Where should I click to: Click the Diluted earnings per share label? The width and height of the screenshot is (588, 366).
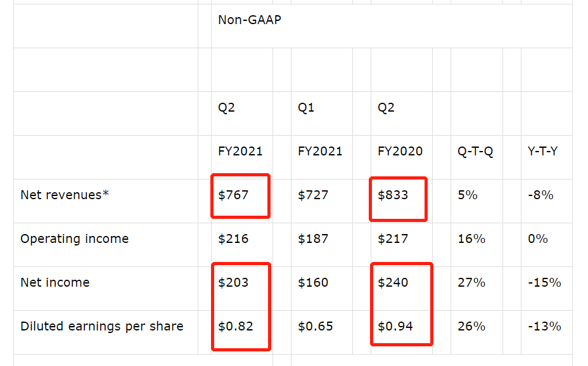pos(102,326)
